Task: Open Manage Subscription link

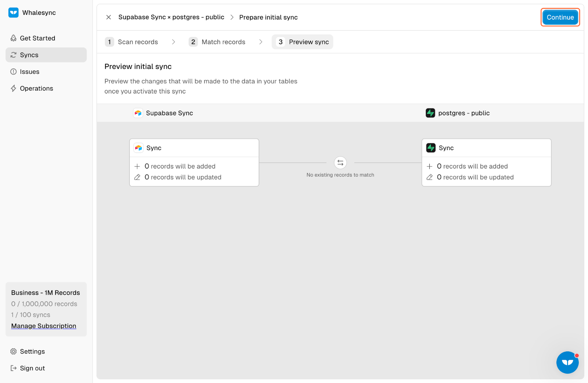Action: 44,326
